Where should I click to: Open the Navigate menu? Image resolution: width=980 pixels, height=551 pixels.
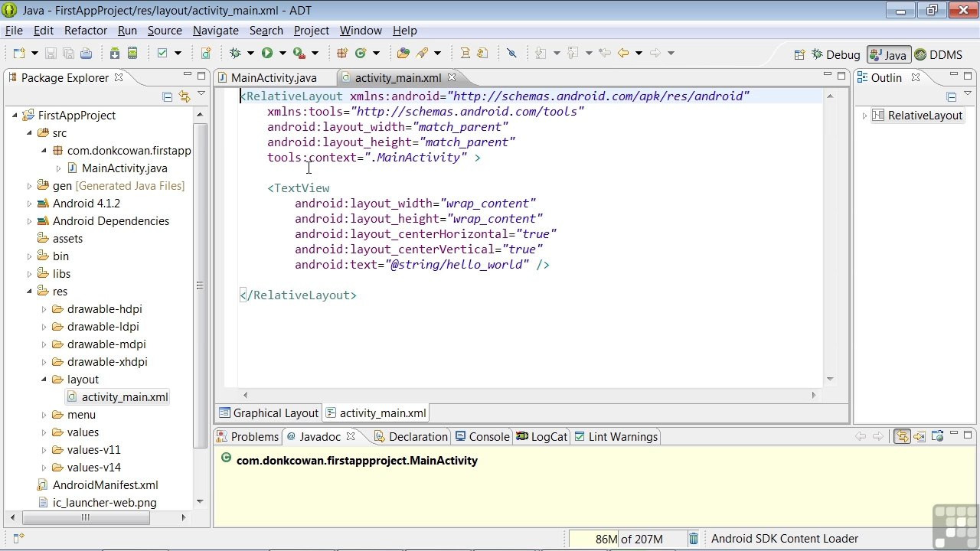[x=215, y=31]
